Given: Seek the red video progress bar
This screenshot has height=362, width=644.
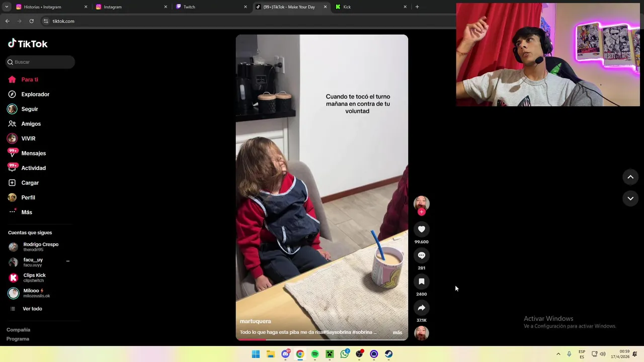Looking at the screenshot, I should [322, 339].
